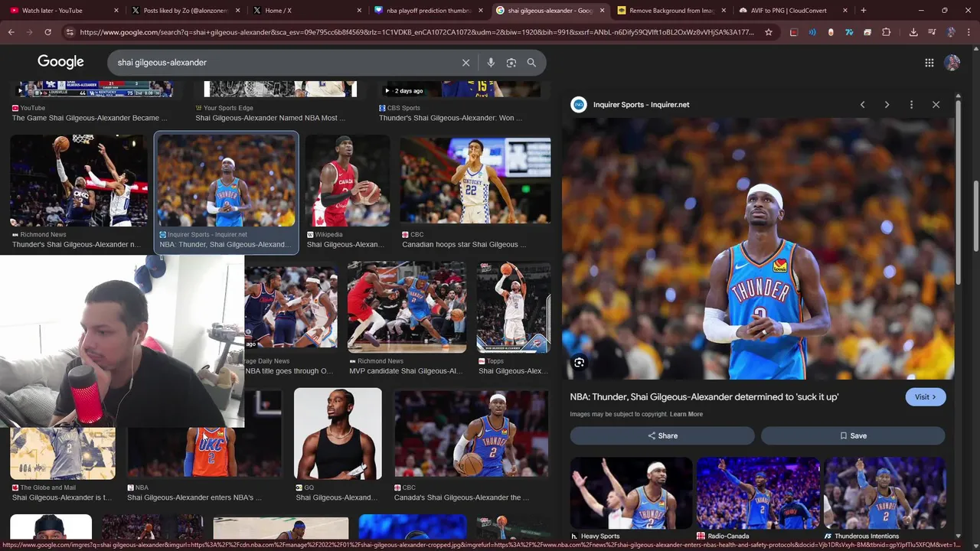Click the Inquirer Sports site favicon
The image size is (980, 551).
click(579, 105)
